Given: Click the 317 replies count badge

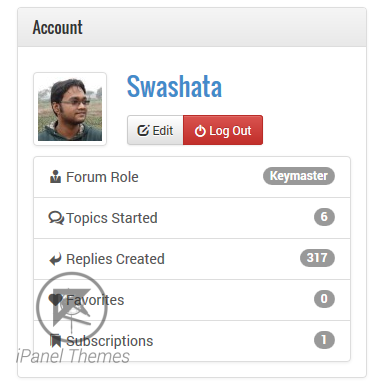Looking at the screenshot, I should coord(317,258).
